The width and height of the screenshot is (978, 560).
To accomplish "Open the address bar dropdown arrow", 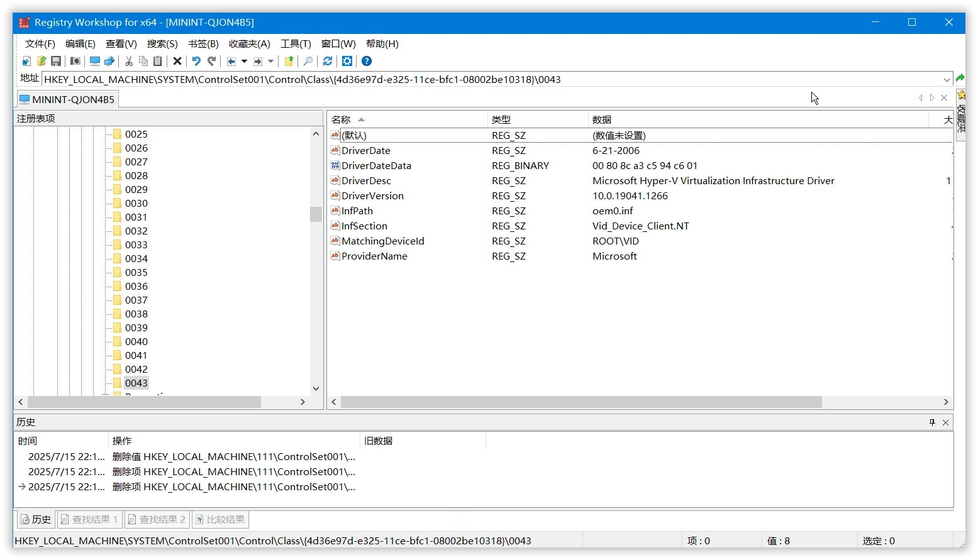I will click(947, 80).
